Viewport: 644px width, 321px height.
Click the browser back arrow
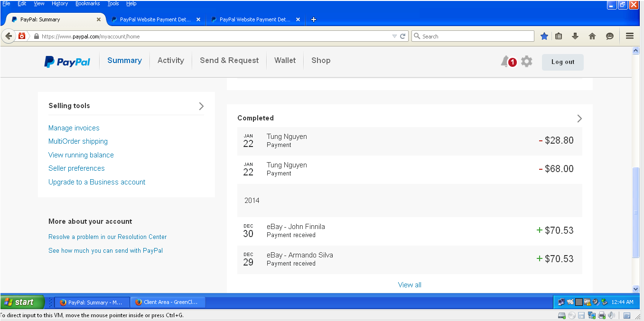tap(9, 36)
